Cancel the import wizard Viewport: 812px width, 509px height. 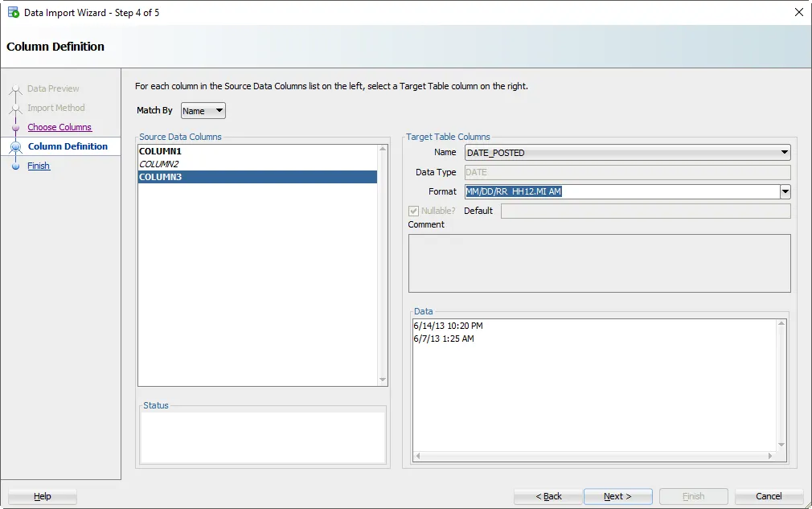pyautogui.click(x=769, y=496)
